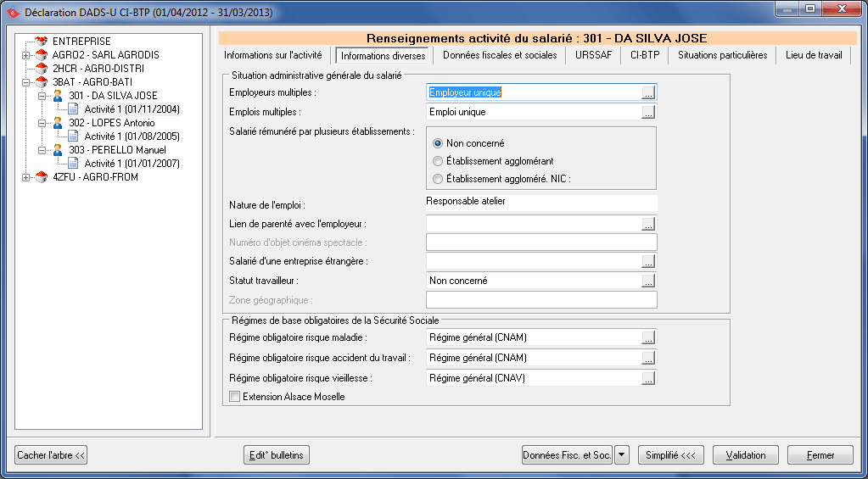Click the employee icon for 301 - DA SILVA JOSE

(58, 96)
